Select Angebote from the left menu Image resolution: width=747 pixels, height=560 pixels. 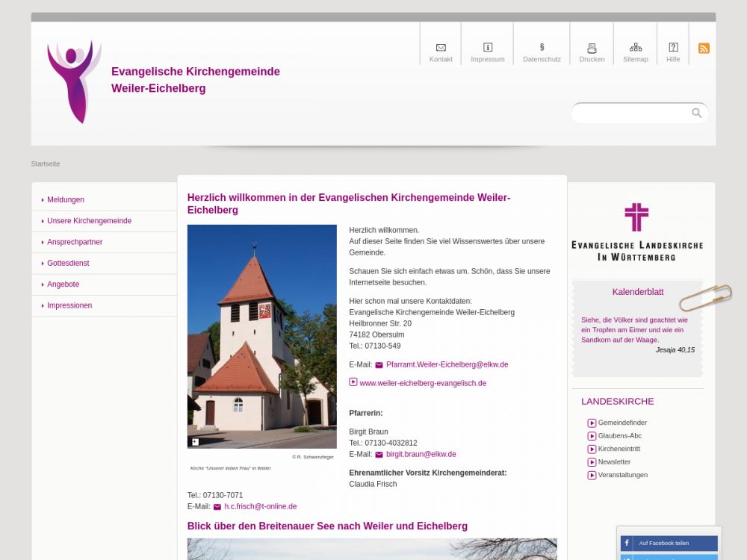(63, 284)
